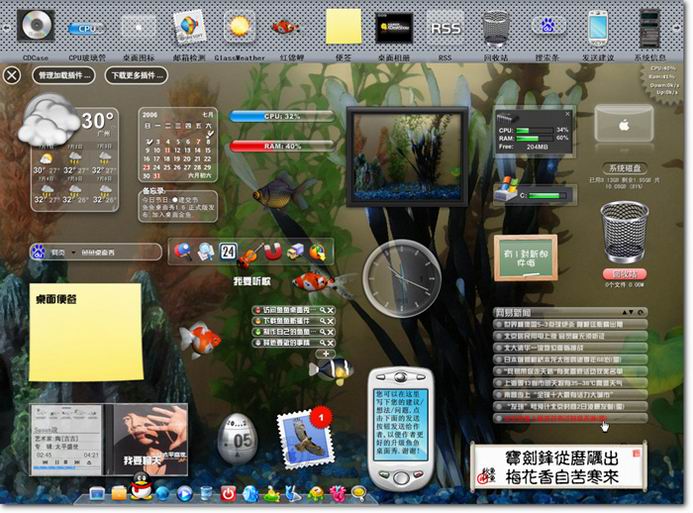Viewport: 693px width, 513px height.
Task: Open the aquarium photo frame widget
Action: (x=407, y=156)
